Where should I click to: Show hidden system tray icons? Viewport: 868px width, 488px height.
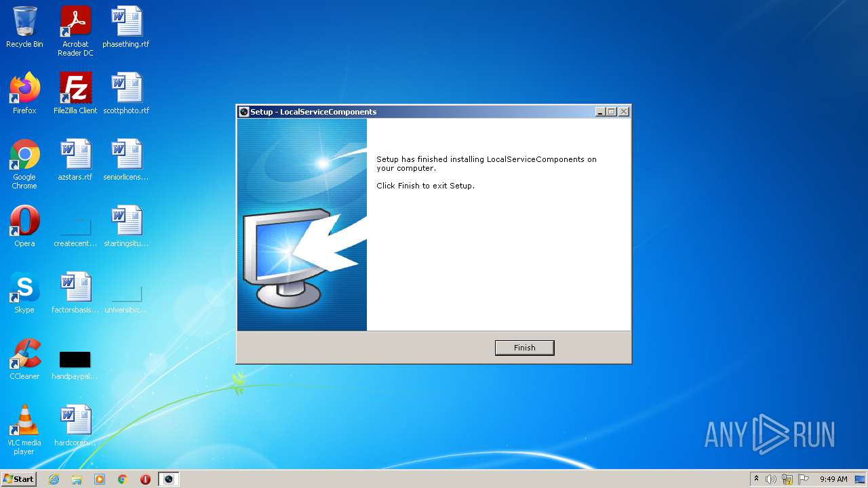tap(757, 479)
